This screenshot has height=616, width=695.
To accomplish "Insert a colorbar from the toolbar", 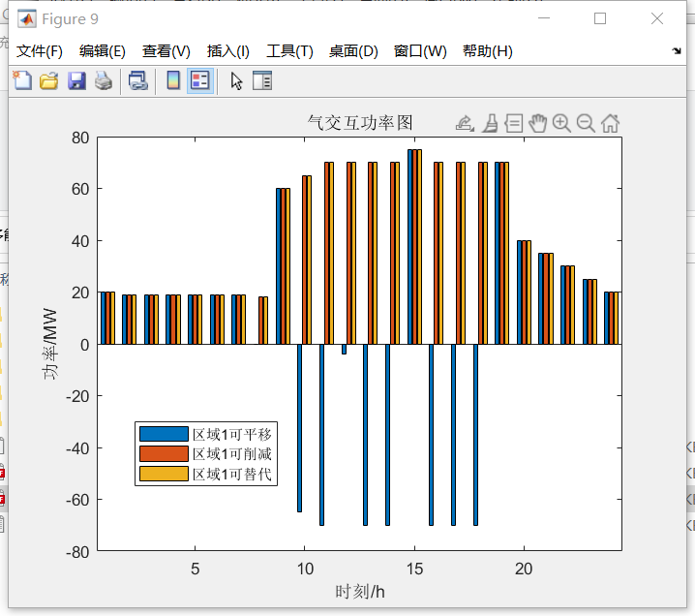I will 173,80.
